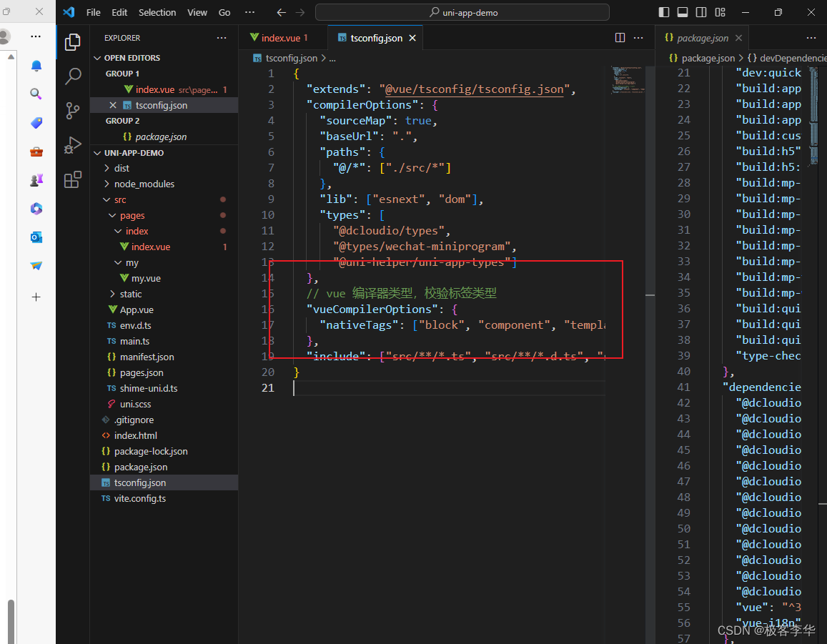Toggle the Secondary Side Bar
The image size is (827, 644).
click(x=700, y=11)
